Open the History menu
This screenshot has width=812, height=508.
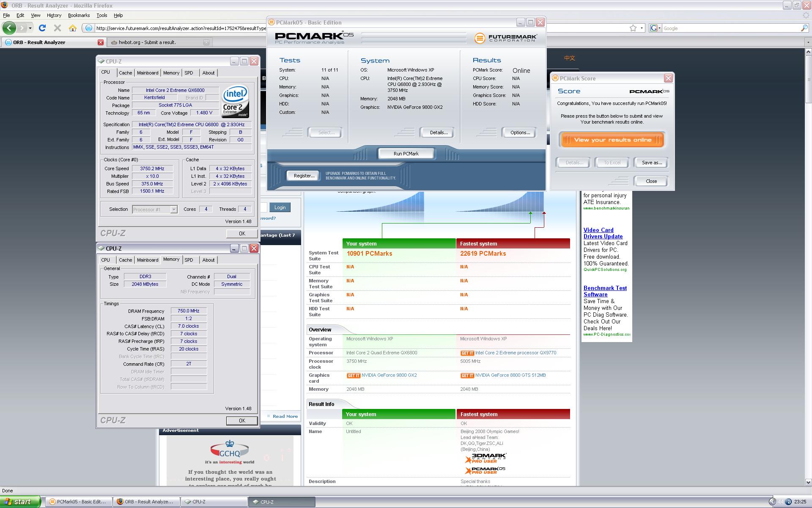pos(54,15)
